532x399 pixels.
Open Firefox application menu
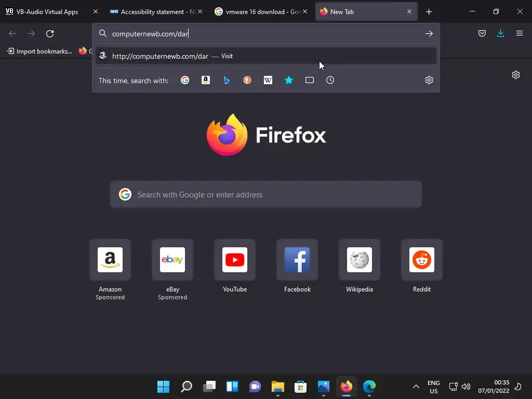point(519,33)
